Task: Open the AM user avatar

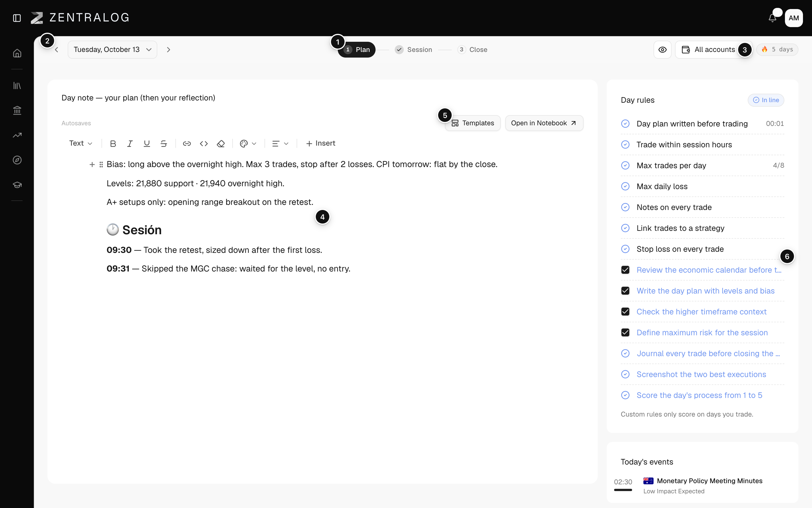Action: (x=794, y=18)
